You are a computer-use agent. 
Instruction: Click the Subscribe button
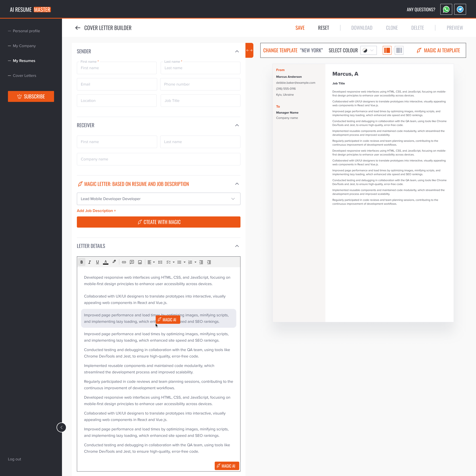[31, 96]
